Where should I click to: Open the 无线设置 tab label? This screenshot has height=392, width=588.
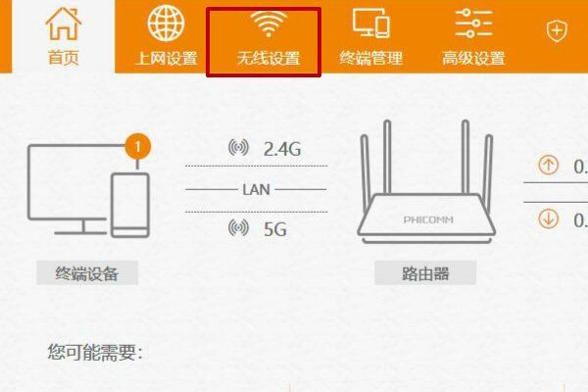(x=269, y=59)
